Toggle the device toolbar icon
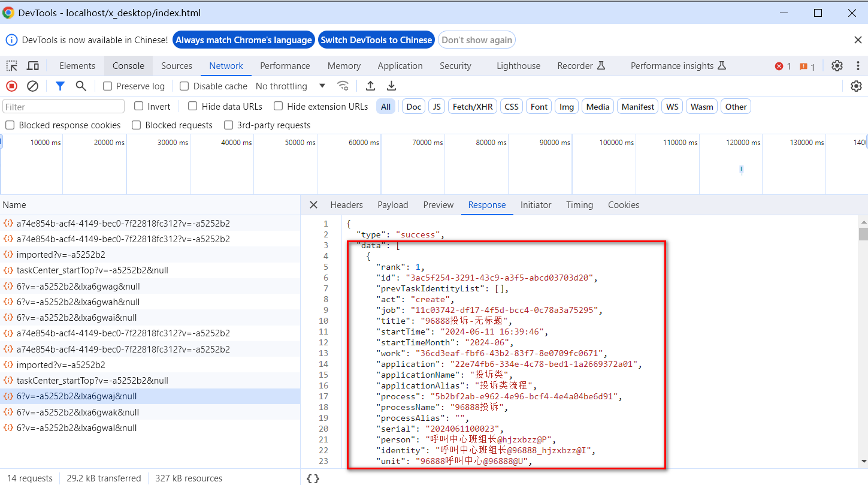This screenshot has height=485, width=868. coord(33,66)
